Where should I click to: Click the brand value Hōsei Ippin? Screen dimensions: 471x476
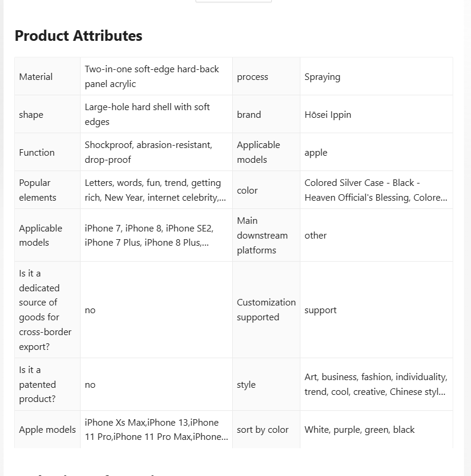pos(328,115)
